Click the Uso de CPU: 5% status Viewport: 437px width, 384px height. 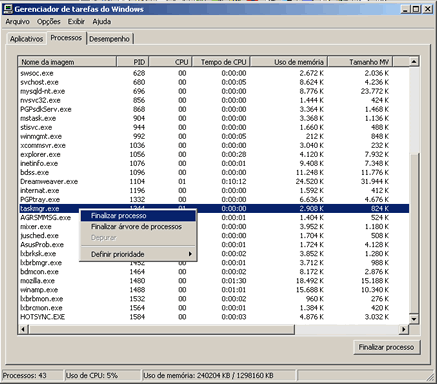click(x=102, y=376)
